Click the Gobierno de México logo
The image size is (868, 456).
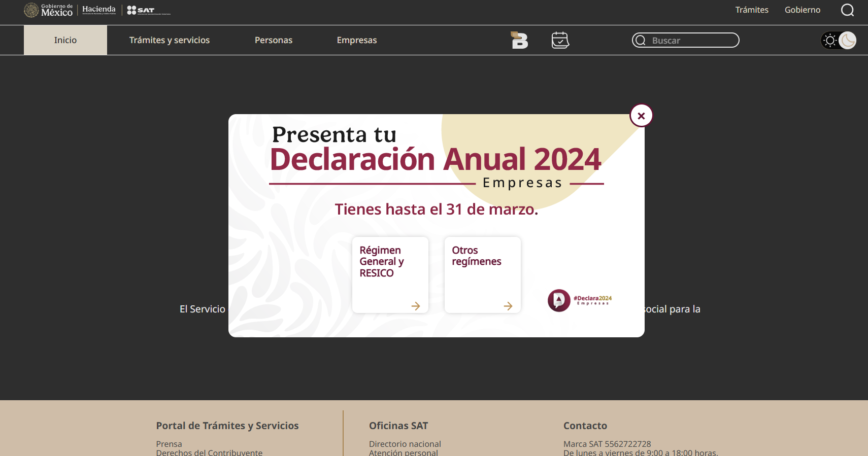49,10
